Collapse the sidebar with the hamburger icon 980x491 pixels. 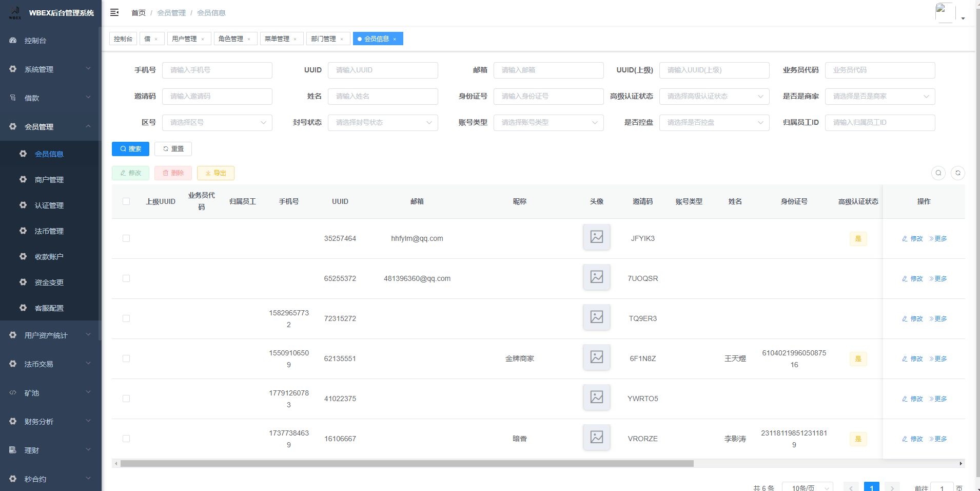[x=114, y=12]
